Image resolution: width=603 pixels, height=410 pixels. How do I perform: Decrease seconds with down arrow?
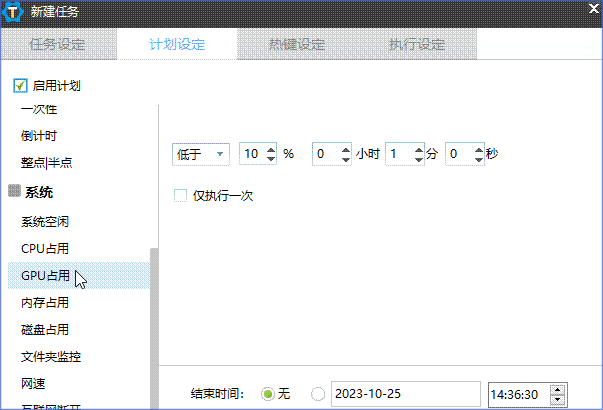tap(479, 158)
